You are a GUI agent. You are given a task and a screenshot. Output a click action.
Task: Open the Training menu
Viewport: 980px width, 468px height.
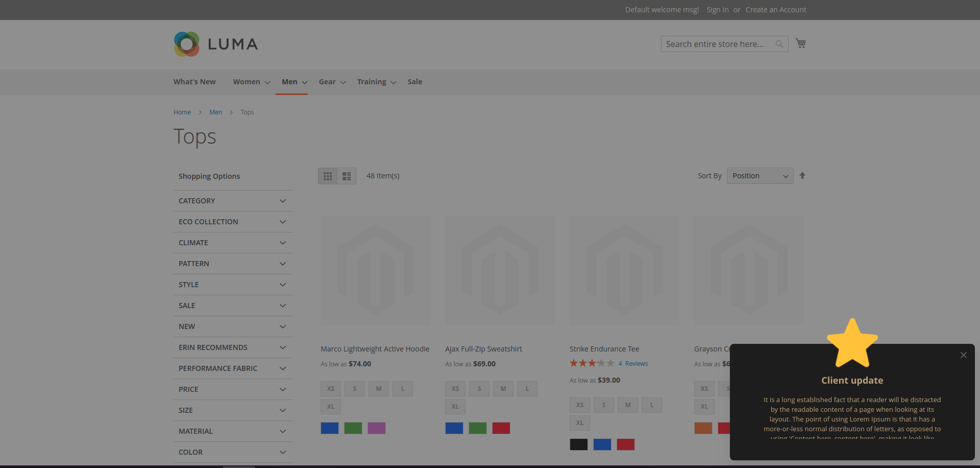tap(377, 82)
